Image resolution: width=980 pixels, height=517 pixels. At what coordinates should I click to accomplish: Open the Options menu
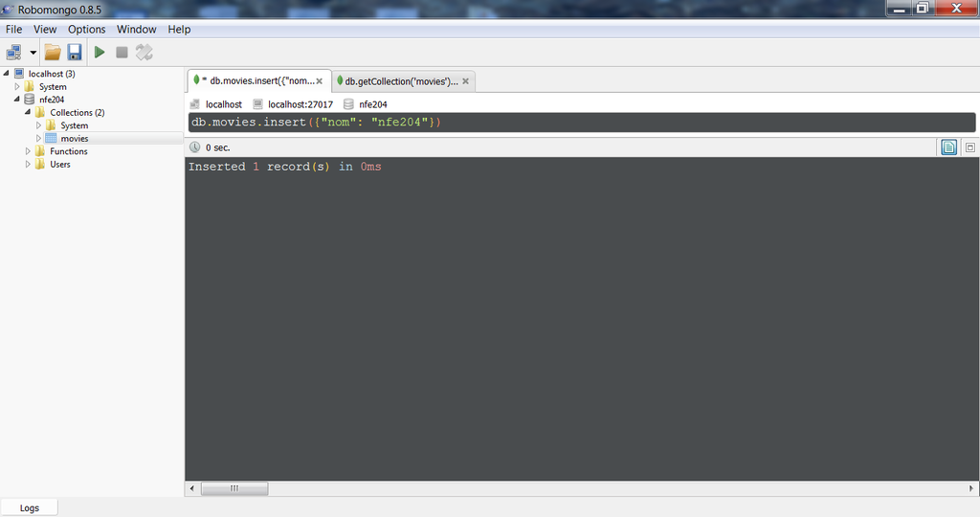[x=86, y=30]
